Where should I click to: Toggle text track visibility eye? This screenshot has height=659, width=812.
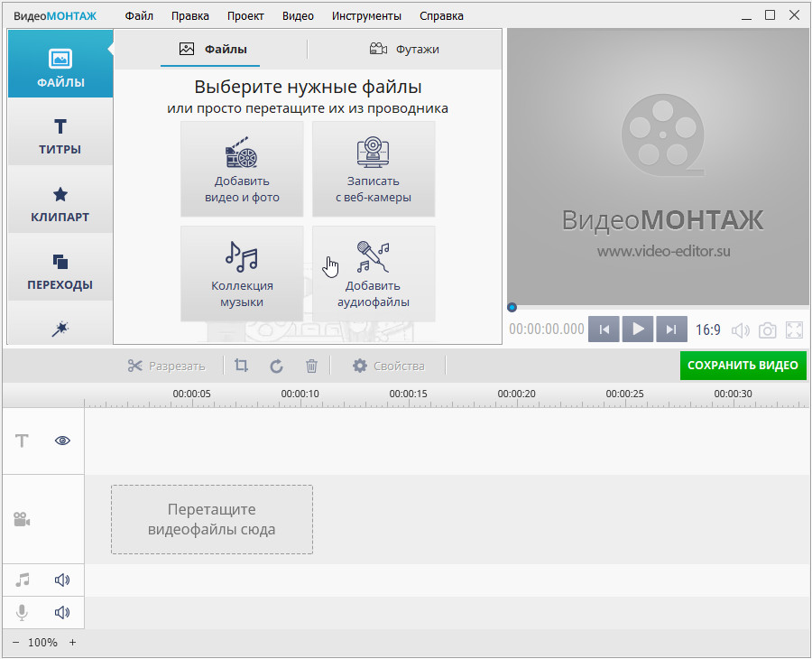[x=62, y=441]
